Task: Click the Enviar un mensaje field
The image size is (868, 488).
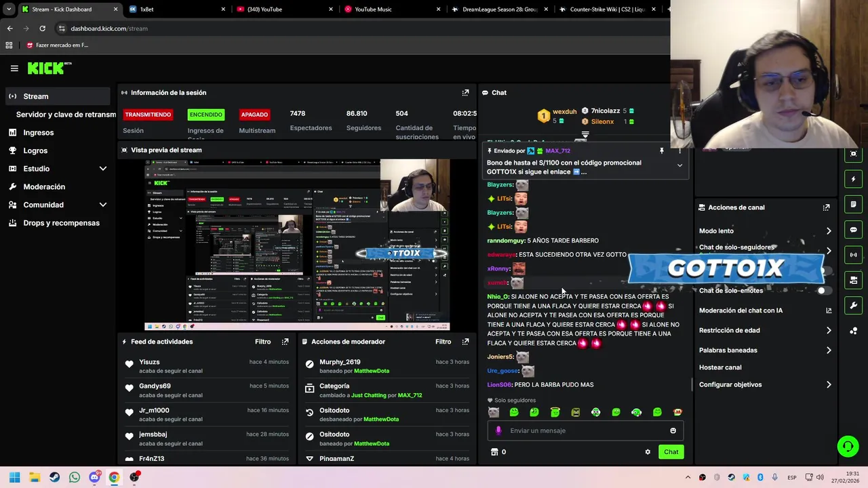Action: pyautogui.click(x=585, y=430)
